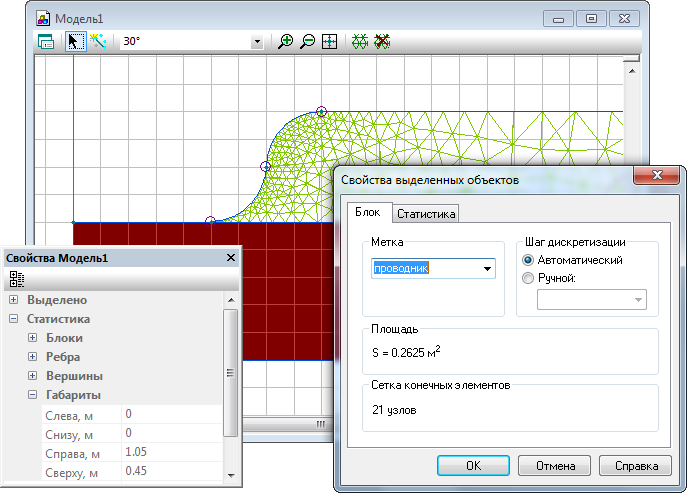Expand the Выделено tree node
This screenshot has height=493, width=687.
(x=13, y=300)
